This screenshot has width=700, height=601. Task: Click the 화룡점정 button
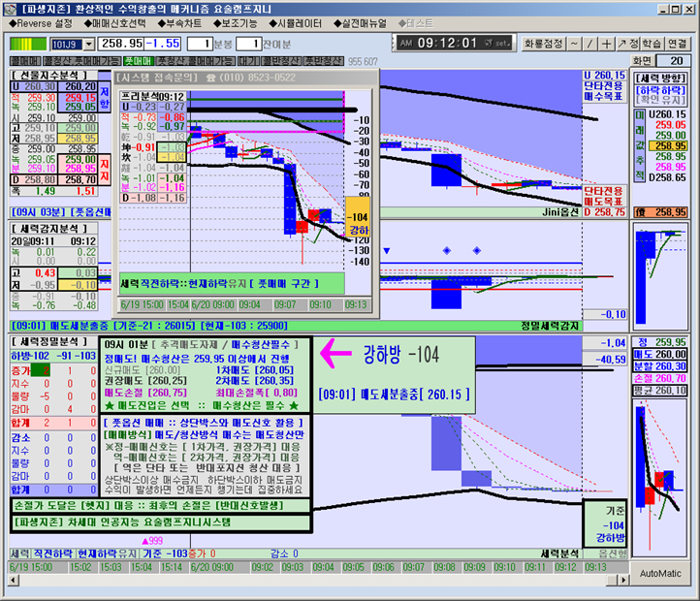tap(543, 44)
